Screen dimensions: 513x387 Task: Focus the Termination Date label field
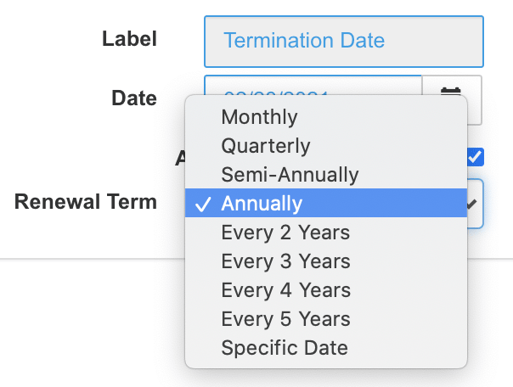(x=344, y=41)
